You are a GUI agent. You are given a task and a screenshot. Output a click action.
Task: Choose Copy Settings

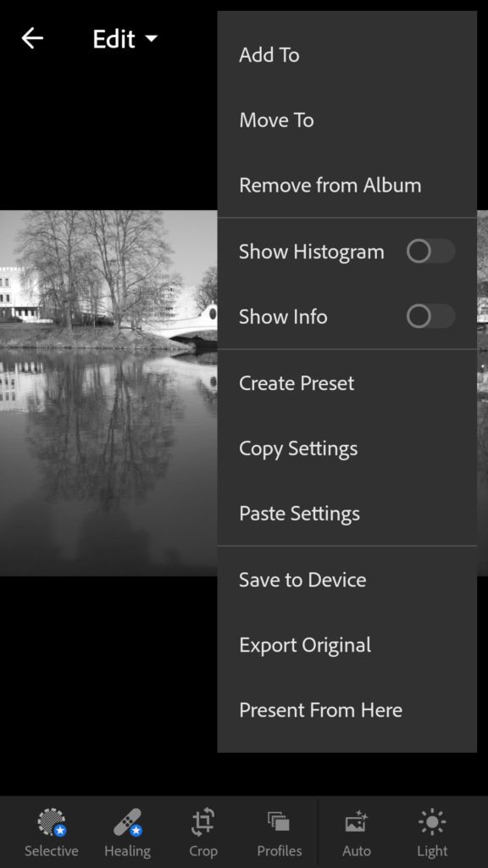(x=347, y=448)
